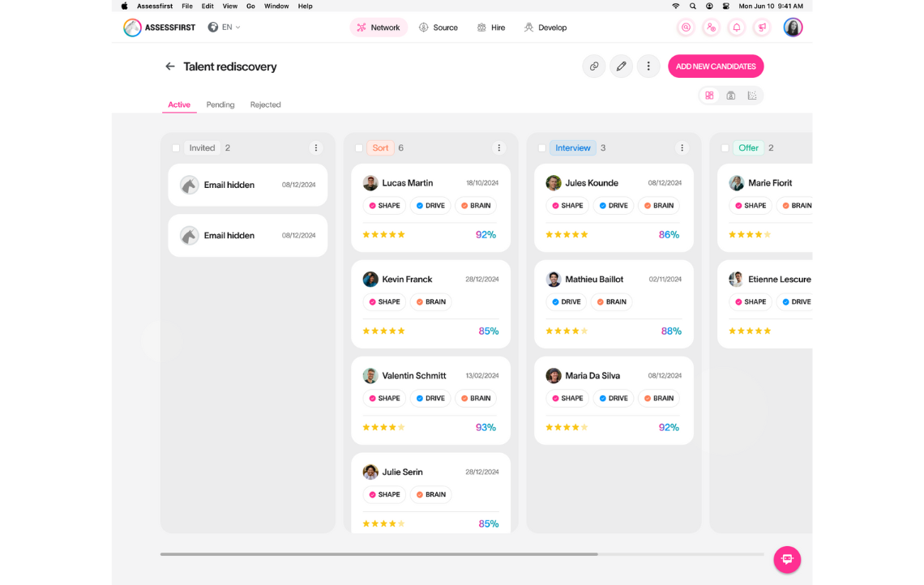Click the horizontal scrollbar under the board

coord(379,554)
